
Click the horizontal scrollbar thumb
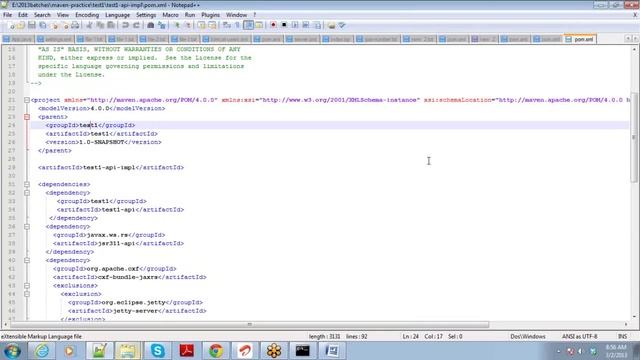[x=249, y=324]
